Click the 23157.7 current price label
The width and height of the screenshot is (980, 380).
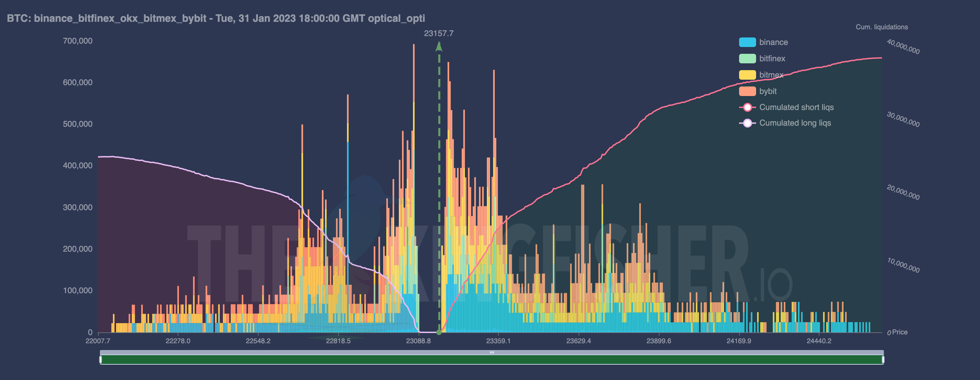pyautogui.click(x=439, y=33)
